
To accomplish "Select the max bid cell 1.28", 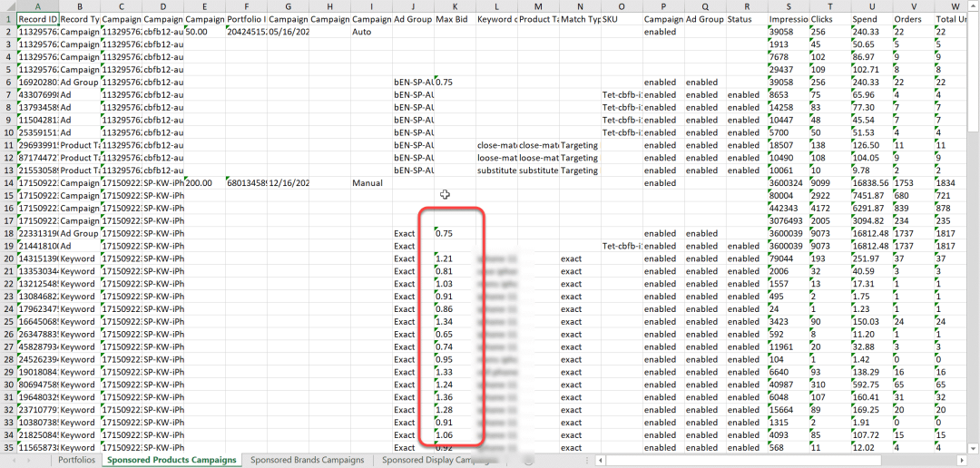I will pos(455,410).
